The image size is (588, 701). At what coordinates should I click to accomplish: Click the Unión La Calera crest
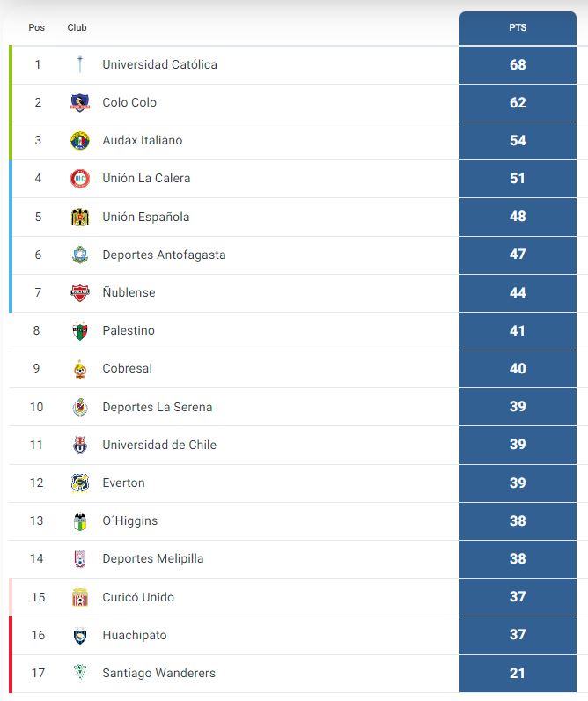80,179
